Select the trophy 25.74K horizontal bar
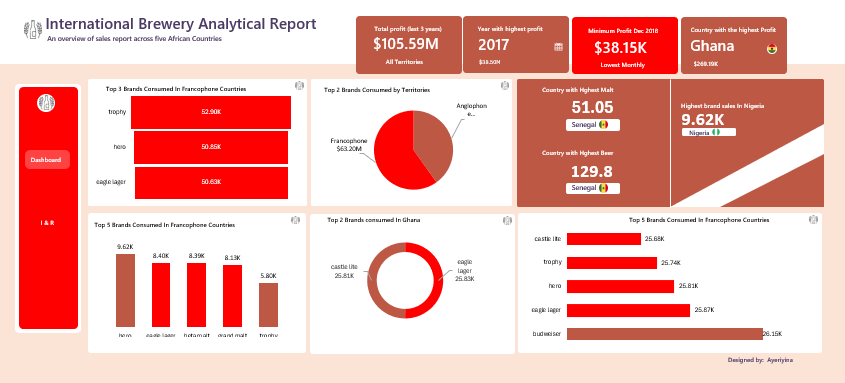 612,263
